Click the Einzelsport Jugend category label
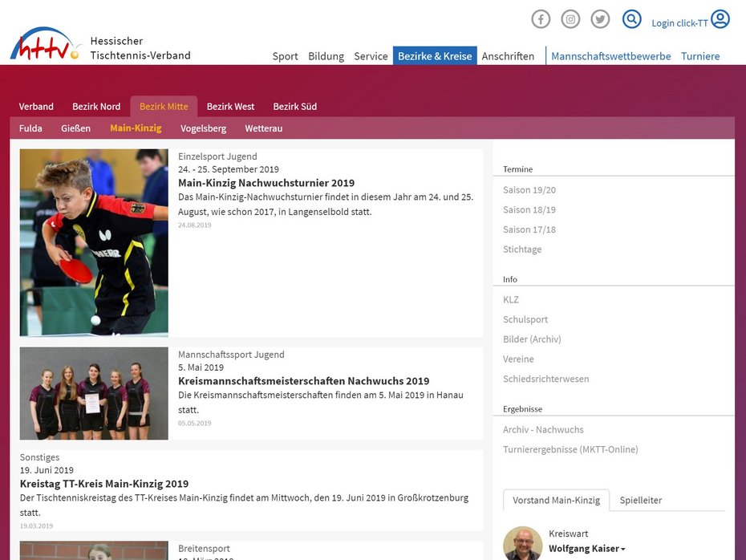This screenshot has height=560, width=746. tap(217, 156)
